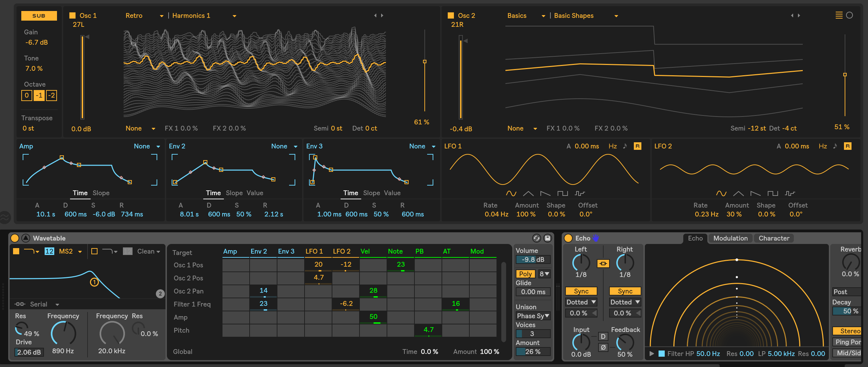The height and width of the screenshot is (367, 868).
Task: Click Filter 1 Drive field 2.06 dB
Action: pos(29,352)
